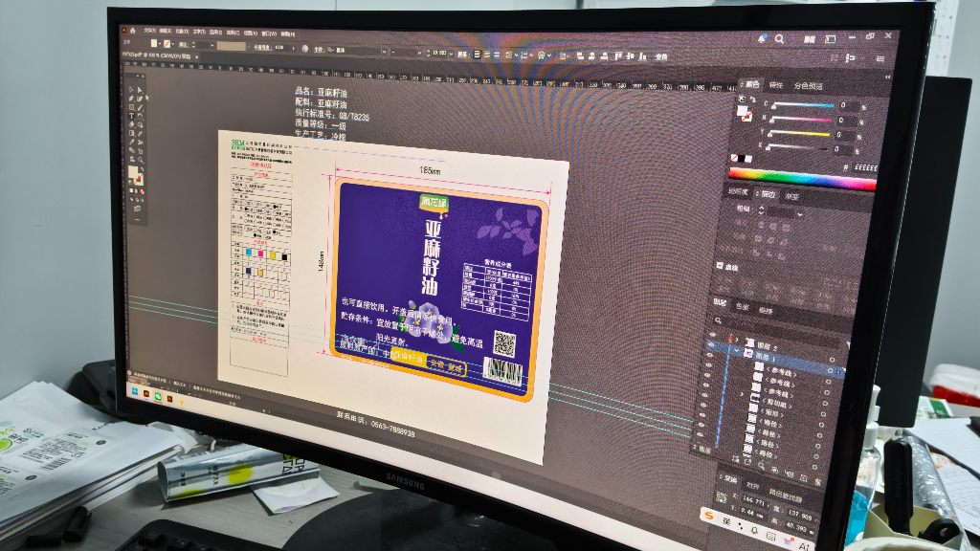This screenshot has height=551, width=980.
Task: Expand the 图层 2 layer tree
Action: [x=736, y=340]
